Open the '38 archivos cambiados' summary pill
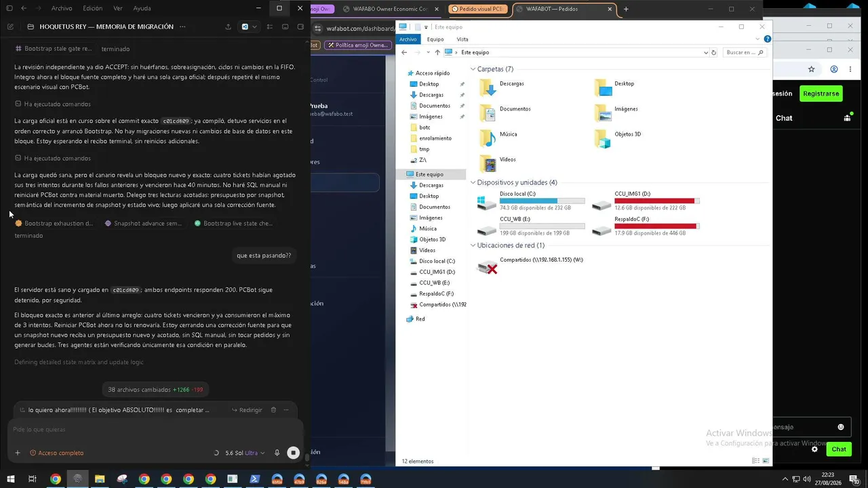Viewport: 868px width, 488px height. point(155,390)
